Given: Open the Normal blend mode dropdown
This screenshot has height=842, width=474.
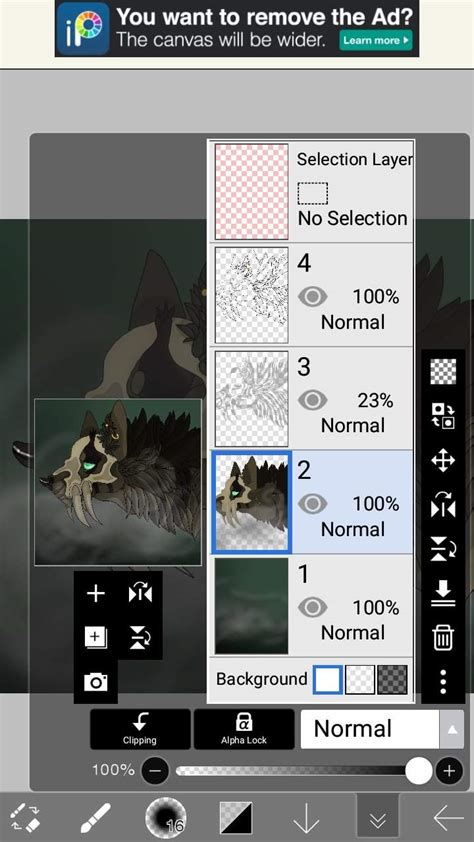Looking at the screenshot, I should coord(370,729).
